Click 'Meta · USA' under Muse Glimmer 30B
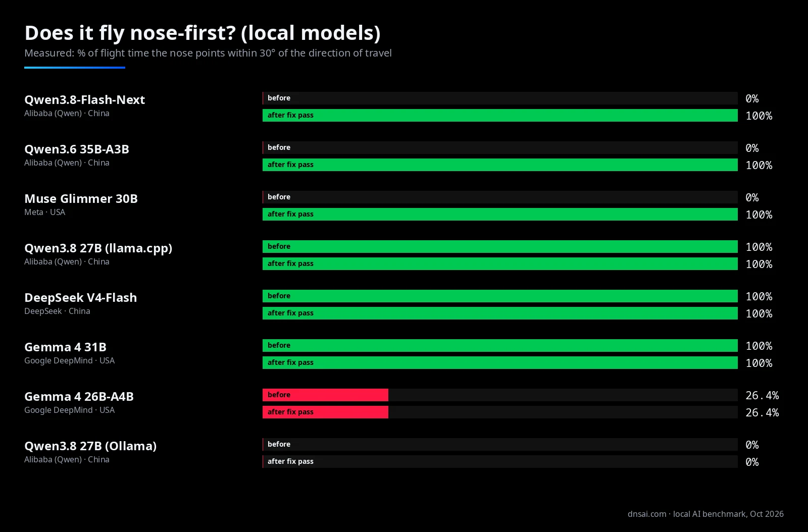Viewport: 808px width, 532px height. (x=45, y=212)
